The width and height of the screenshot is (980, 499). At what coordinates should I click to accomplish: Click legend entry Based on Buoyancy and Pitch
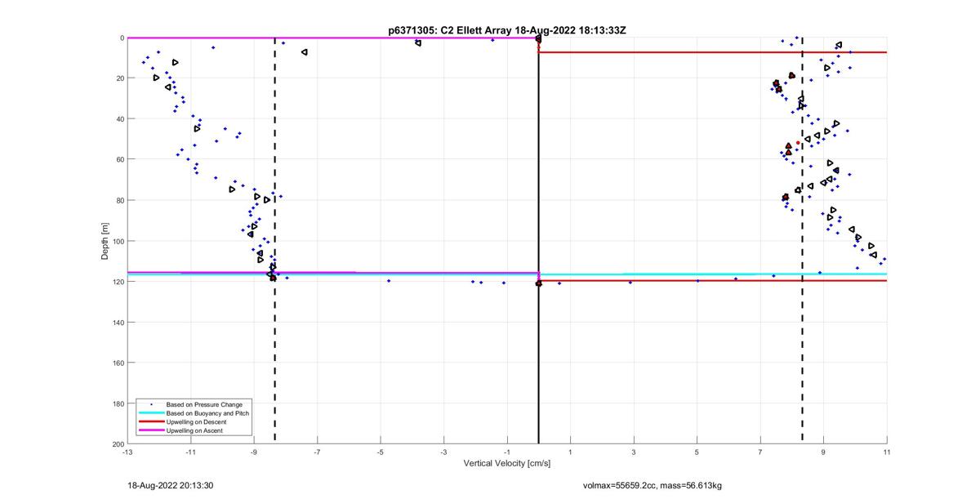[x=207, y=413]
